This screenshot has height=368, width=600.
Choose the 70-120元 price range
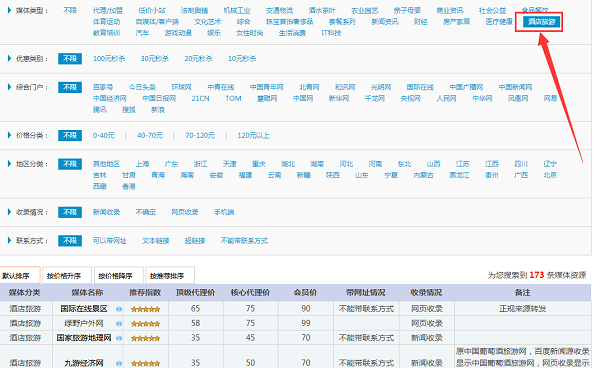pos(200,135)
